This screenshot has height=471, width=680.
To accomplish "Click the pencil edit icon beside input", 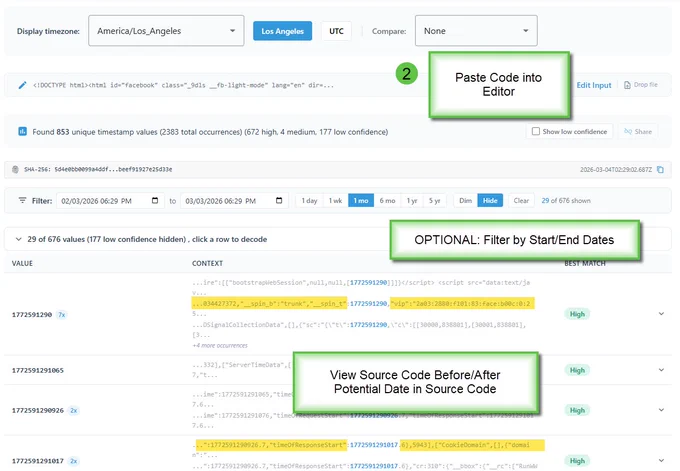I will pyautogui.click(x=22, y=85).
